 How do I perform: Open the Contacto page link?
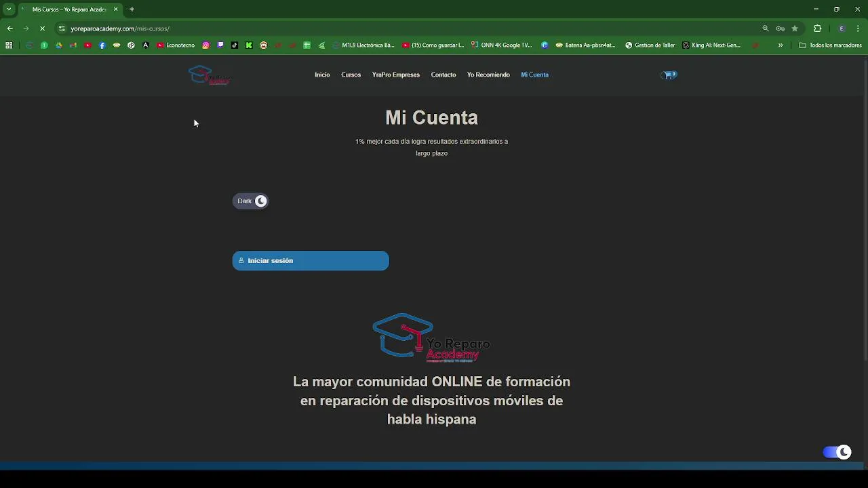pos(443,75)
